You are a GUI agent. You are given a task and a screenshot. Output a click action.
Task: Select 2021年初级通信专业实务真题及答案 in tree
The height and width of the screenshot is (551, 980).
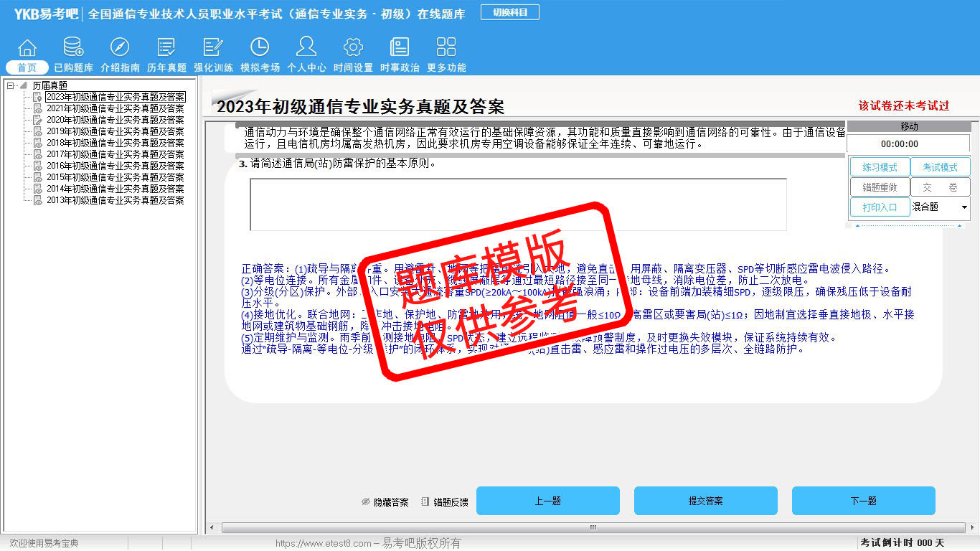tap(115, 108)
